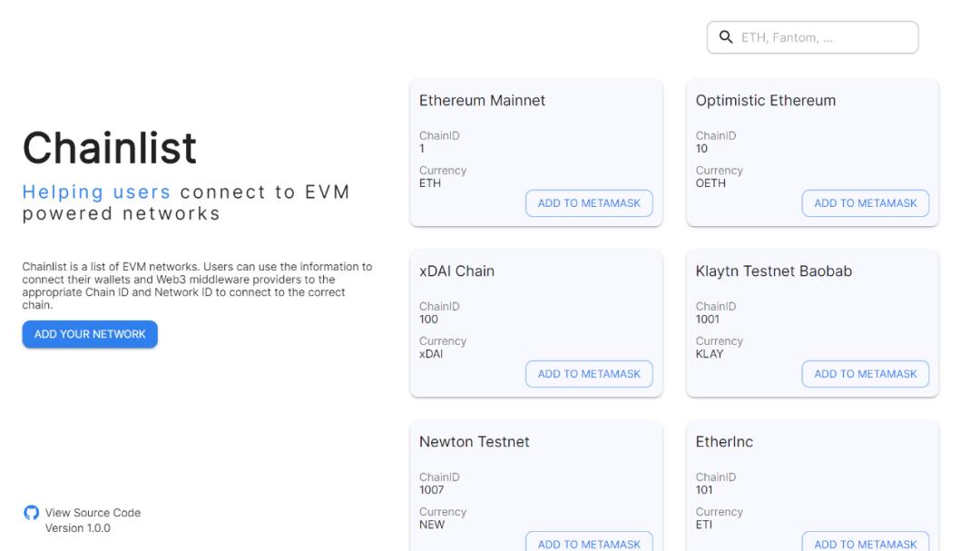Screen dimensions: 980x551
Task: Click the Helping users tagline text
Action: (96, 192)
